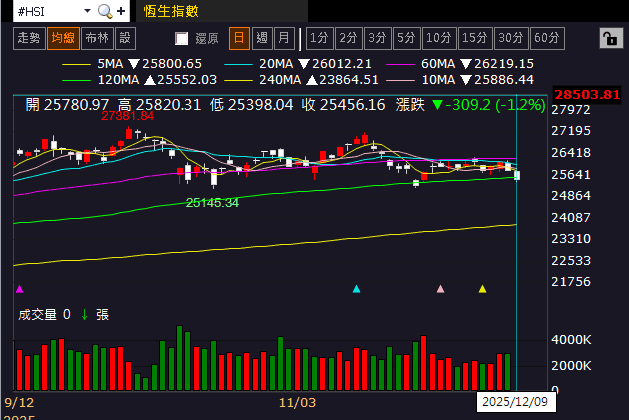Click the 5MA yellow legend line
Viewport: 629px width, 420px height.
click(76, 64)
